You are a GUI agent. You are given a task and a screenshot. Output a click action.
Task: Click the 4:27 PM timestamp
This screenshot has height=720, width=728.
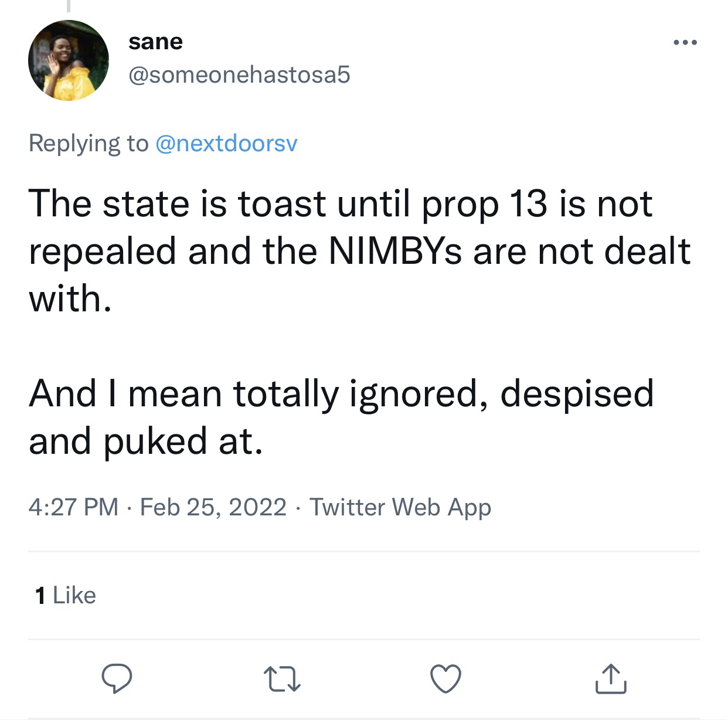click(73, 507)
